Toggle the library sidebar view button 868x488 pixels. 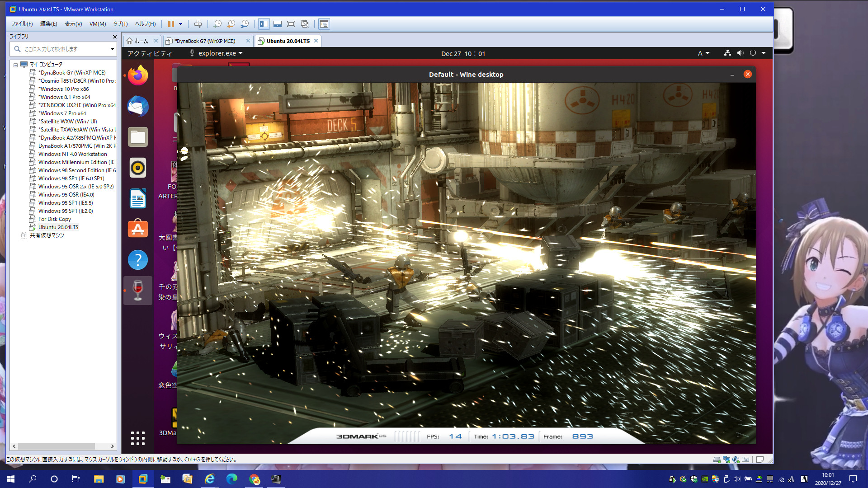click(x=264, y=24)
